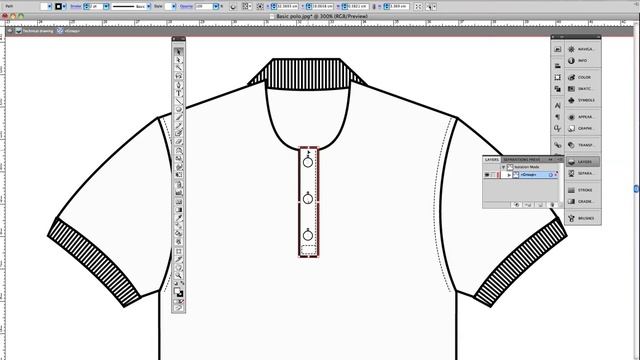The image size is (640, 360).
Task: Open the Stroke panel from the dock
Action: (x=582, y=190)
